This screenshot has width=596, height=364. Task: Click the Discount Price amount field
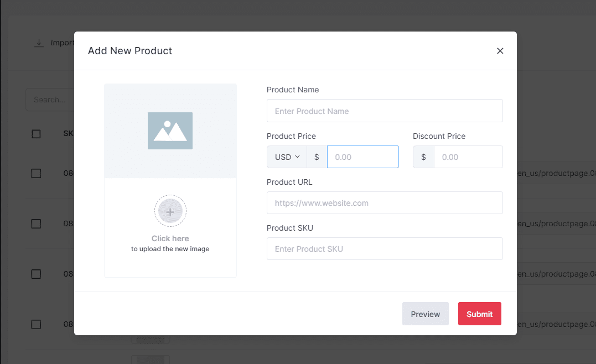[x=468, y=157]
